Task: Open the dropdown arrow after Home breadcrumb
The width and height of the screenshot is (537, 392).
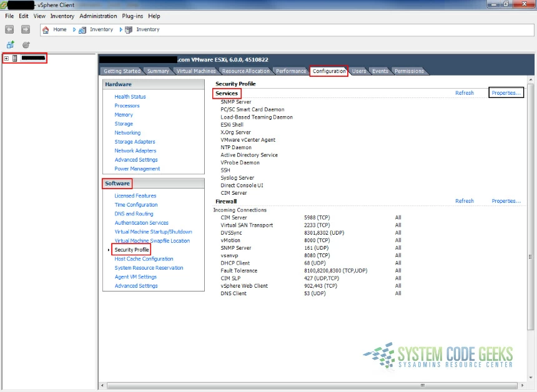Action: click(x=74, y=30)
